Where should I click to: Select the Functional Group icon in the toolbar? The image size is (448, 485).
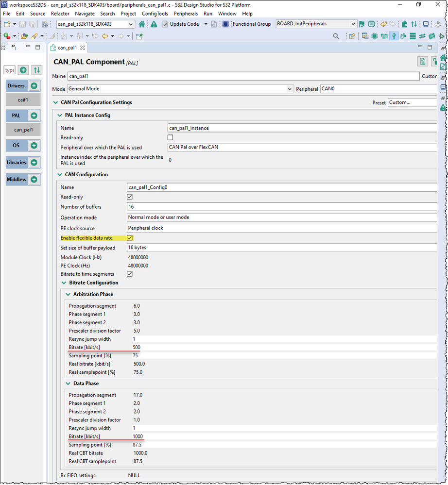224,23
